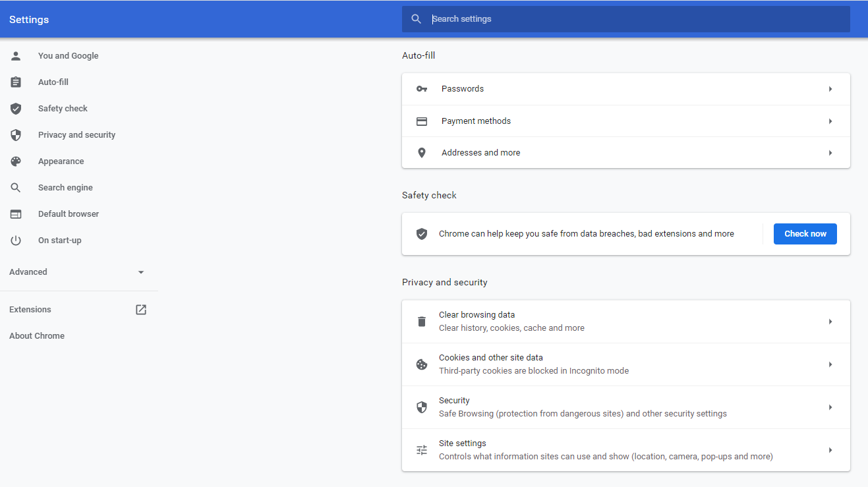This screenshot has width=868, height=487.
Task: Choose Appearance in the sidebar menu
Action: [61, 161]
